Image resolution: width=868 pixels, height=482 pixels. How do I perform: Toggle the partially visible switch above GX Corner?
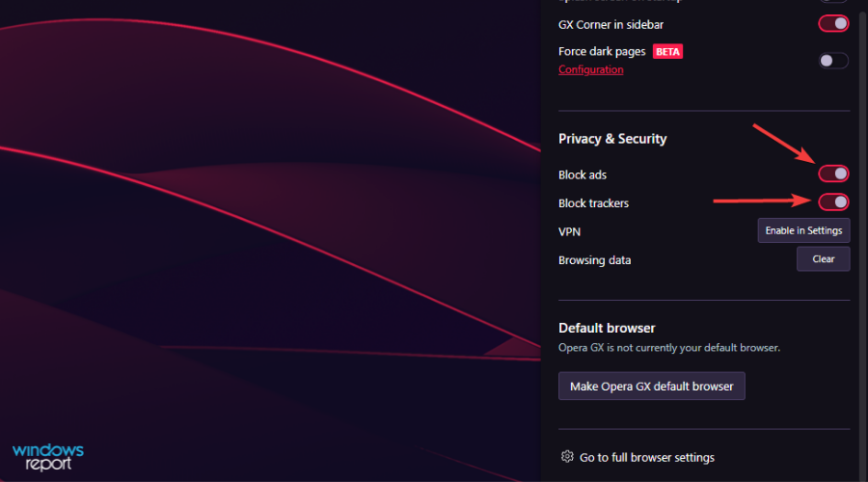click(x=833, y=1)
